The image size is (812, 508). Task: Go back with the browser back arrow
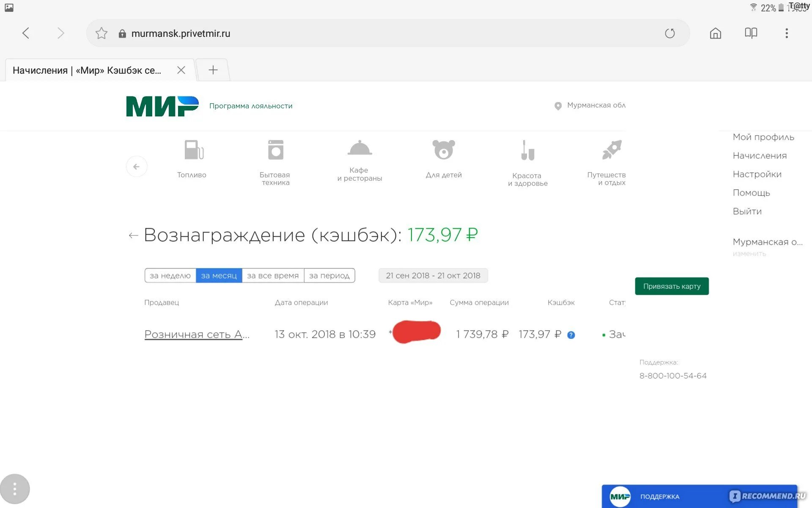pos(26,33)
